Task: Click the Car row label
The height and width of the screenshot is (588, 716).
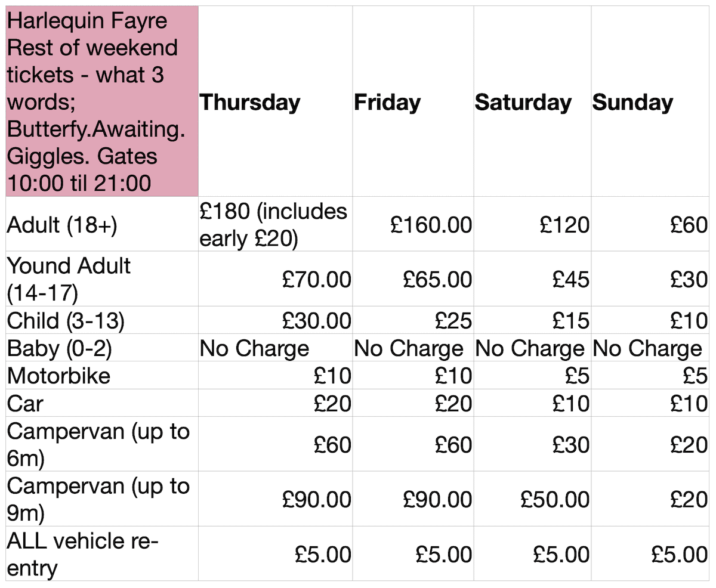Action: 102,403
